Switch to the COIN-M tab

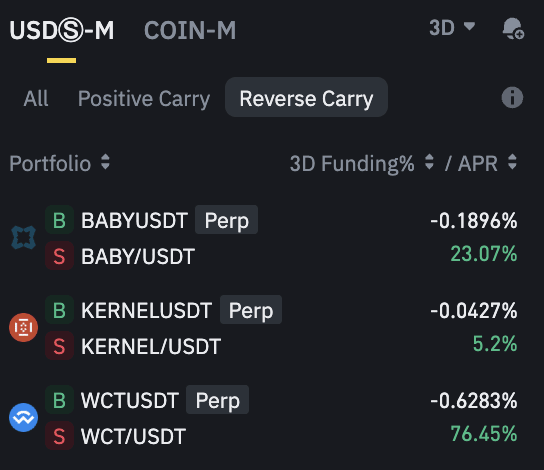pos(190,30)
